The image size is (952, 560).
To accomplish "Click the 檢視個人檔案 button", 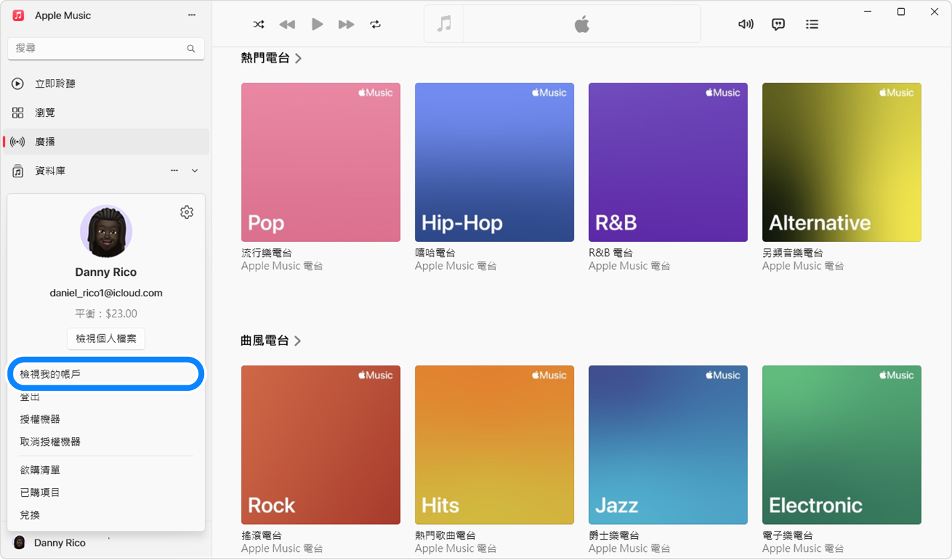I will 106,338.
